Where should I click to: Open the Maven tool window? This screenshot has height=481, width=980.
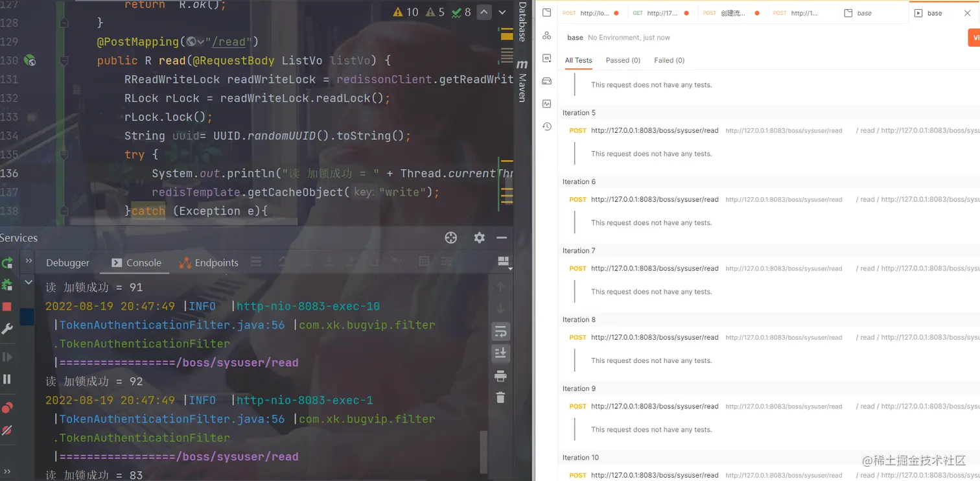click(x=522, y=81)
